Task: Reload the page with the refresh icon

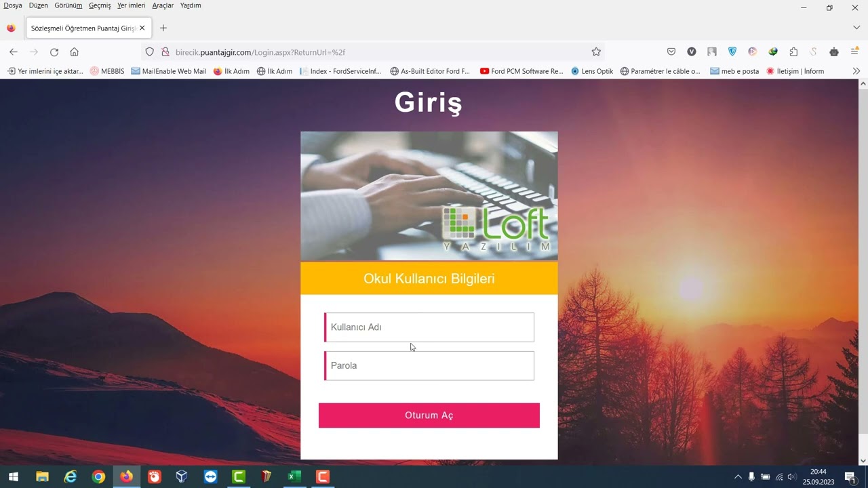Action: click(54, 52)
